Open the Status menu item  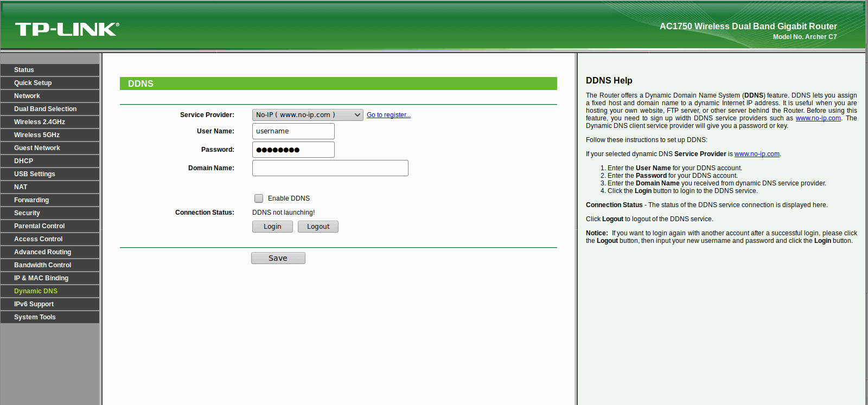(50, 70)
